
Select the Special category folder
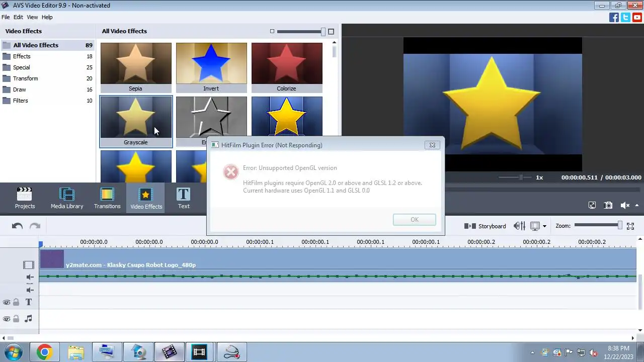pos(47,67)
